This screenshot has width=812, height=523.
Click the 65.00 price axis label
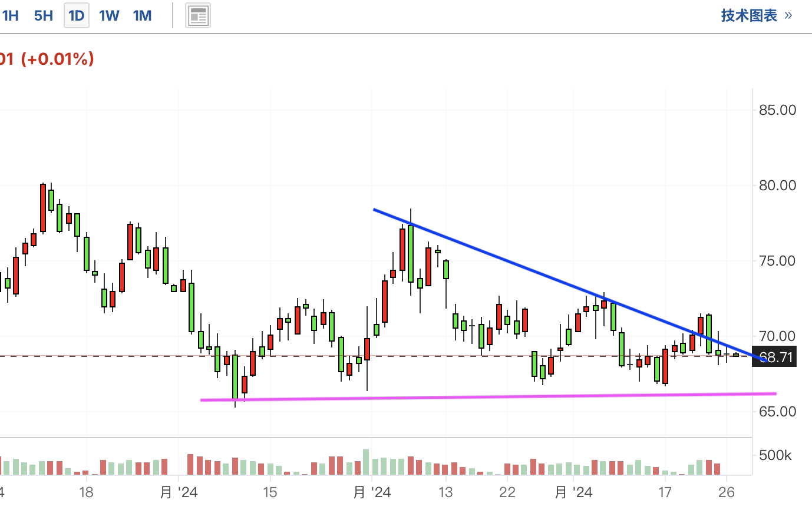coord(778,412)
